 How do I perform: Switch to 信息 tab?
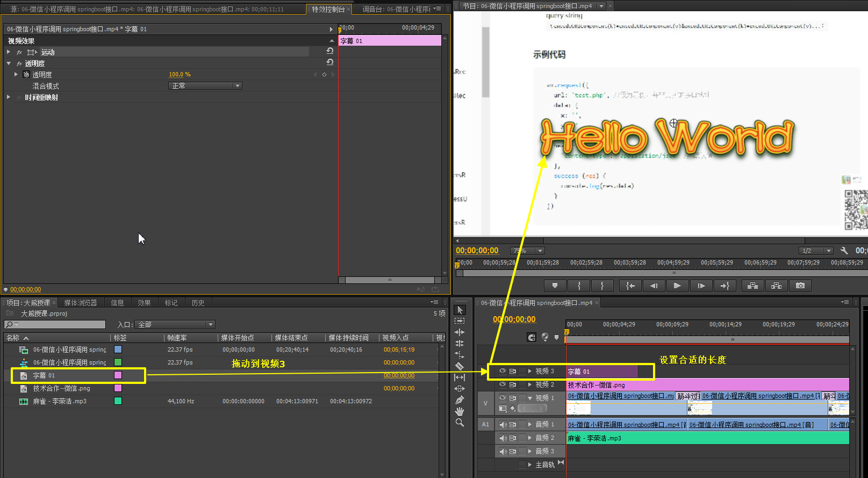(117, 303)
